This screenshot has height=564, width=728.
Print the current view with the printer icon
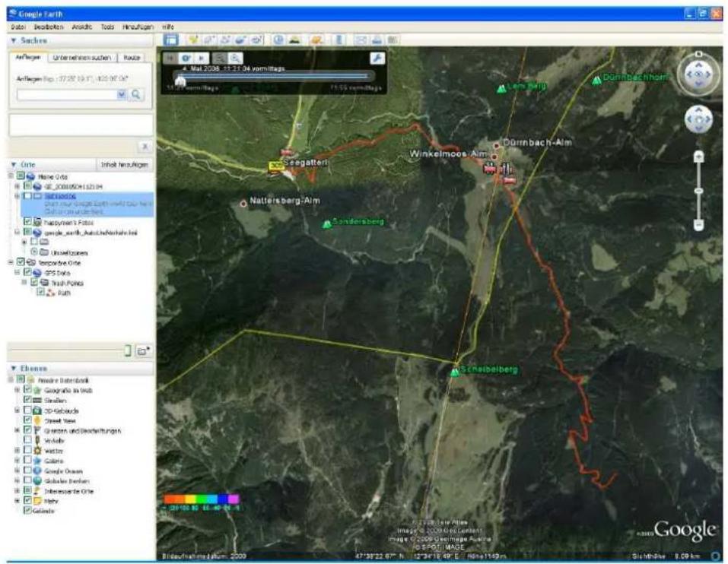(x=377, y=40)
